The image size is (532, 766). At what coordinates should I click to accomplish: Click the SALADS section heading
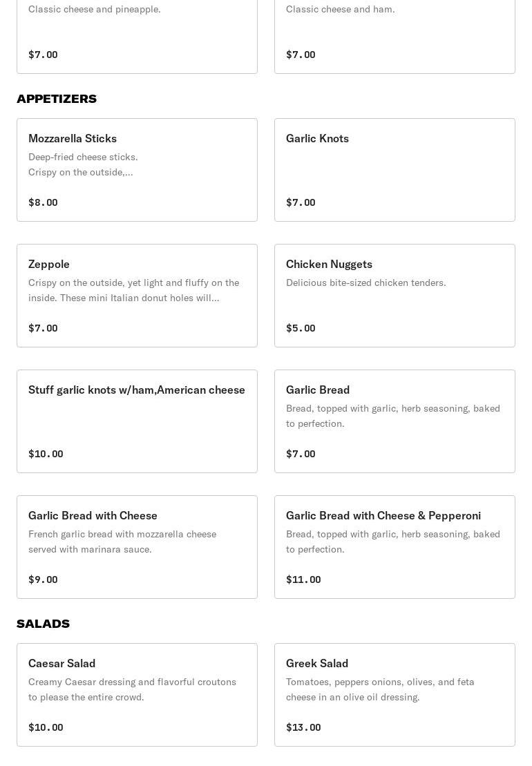pyautogui.click(x=43, y=624)
